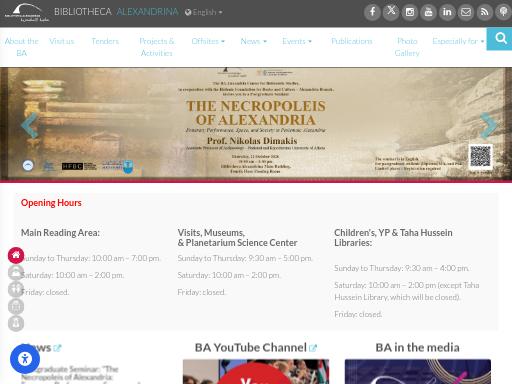The width and height of the screenshot is (512, 384).
Task: Open the Visit us page
Action: point(62,41)
